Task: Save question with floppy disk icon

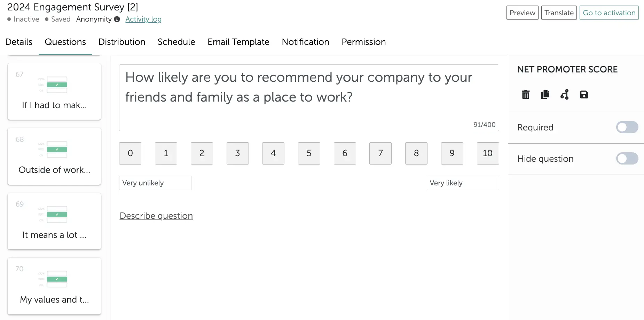Action: (x=584, y=95)
